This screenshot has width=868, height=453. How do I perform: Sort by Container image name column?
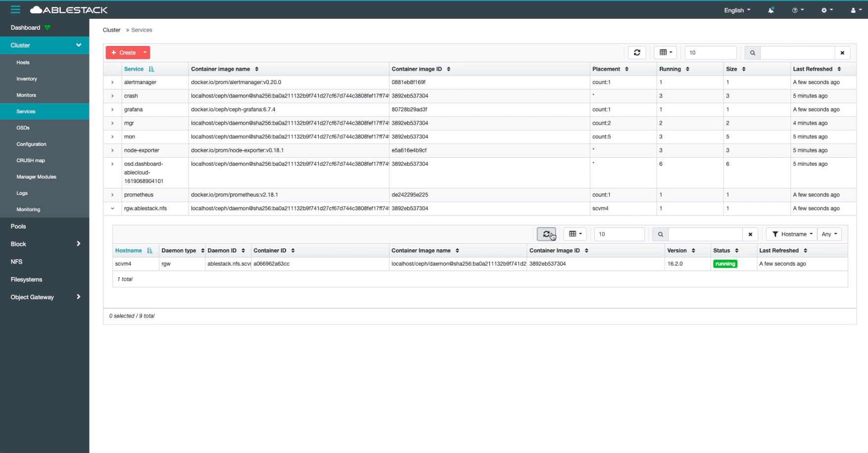257,69
